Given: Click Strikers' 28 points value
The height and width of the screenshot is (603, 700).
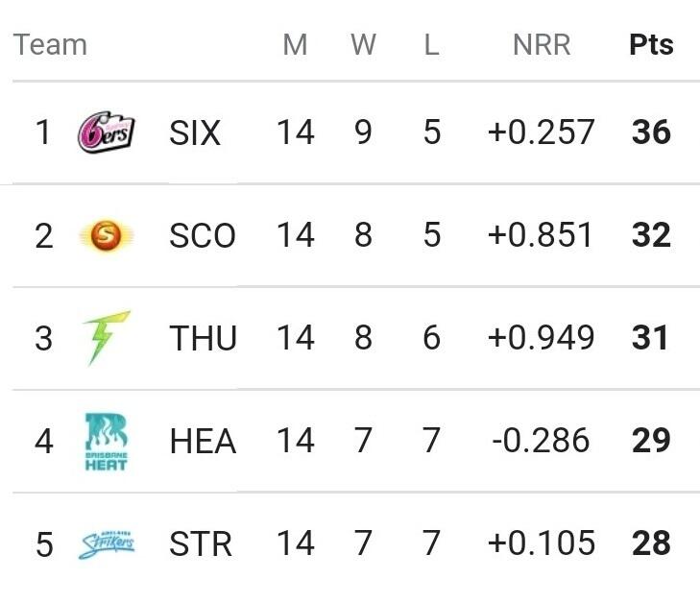Looking at the screenshot, I should [x=651, y=544].
